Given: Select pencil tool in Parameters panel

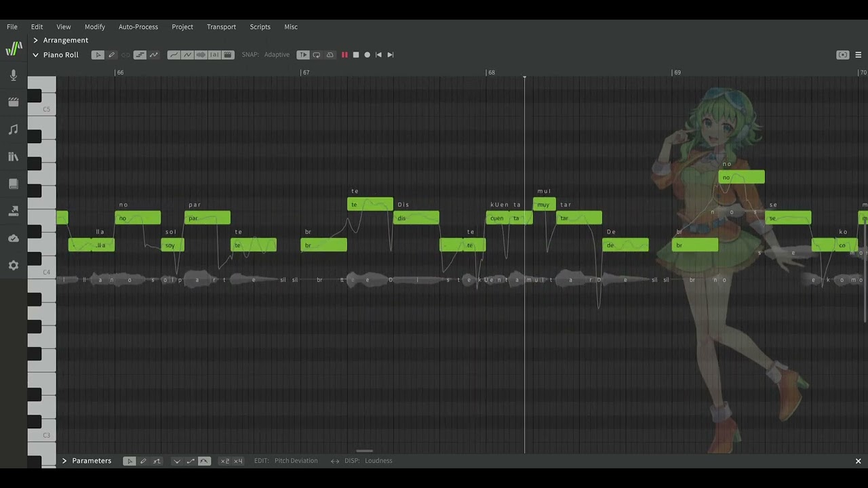Looking at the screenshot, I should click(143, 461).
